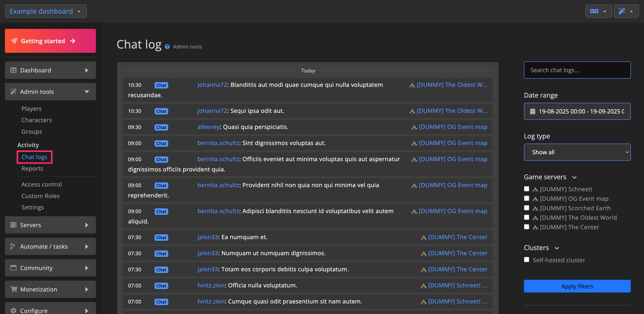Collapse the Admin tools section
This screenshot has height=314, width=644.
pyautogui.click(x=87, y=92)
